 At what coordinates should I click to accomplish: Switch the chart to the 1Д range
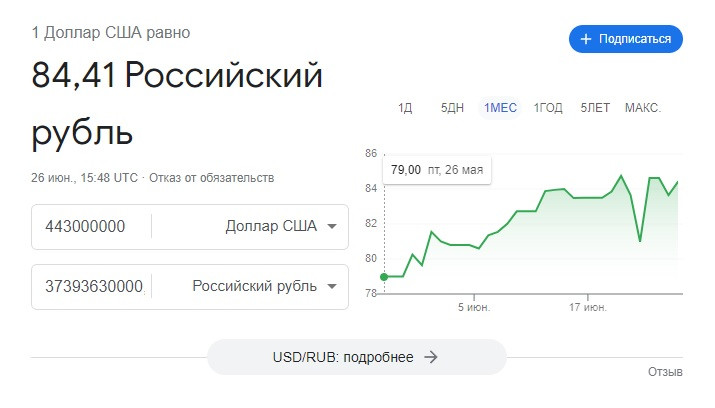[x=405, y=108]
